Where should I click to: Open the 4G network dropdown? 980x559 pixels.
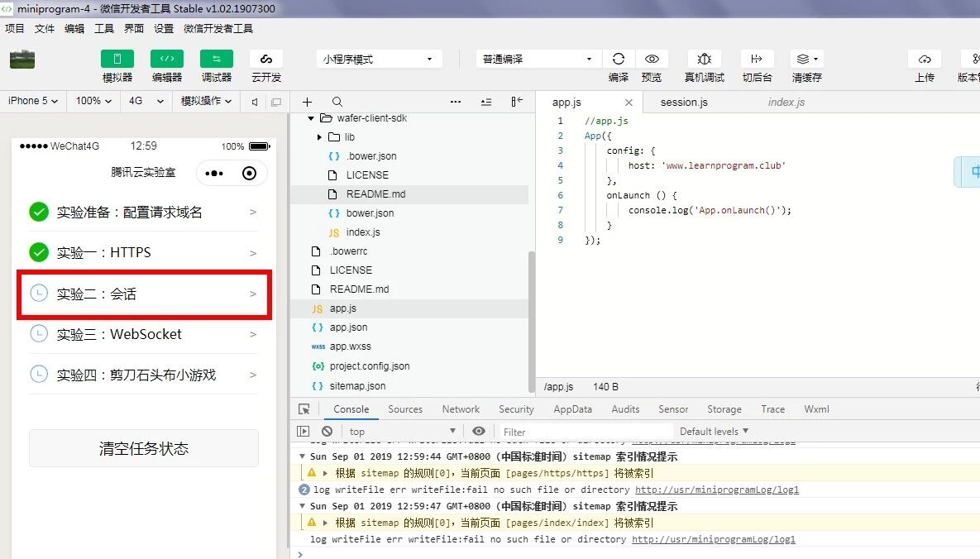146,101
